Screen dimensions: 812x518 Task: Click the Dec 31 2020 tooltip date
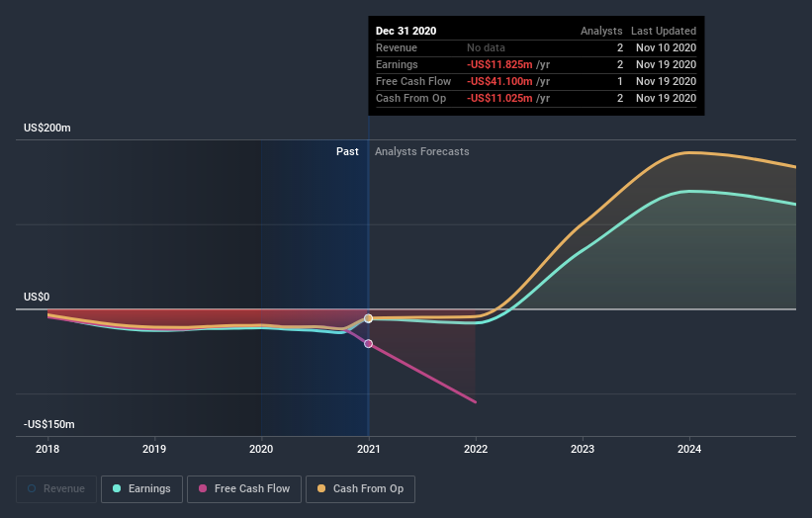pos(406,31)
